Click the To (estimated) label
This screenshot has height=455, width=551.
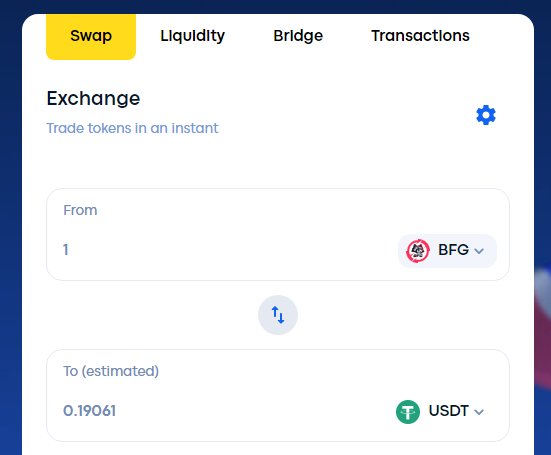(x=111, y=371)
